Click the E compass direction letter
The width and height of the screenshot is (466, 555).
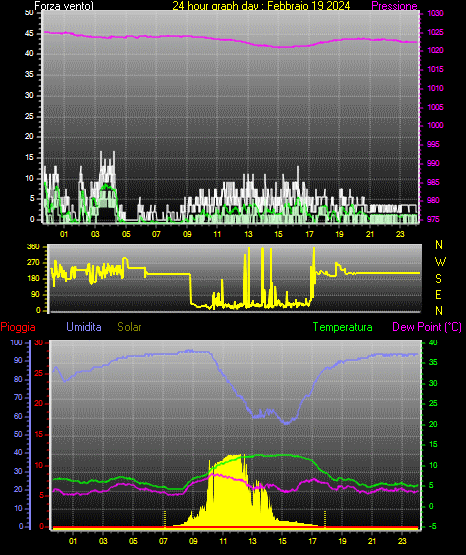click(438, 295)
